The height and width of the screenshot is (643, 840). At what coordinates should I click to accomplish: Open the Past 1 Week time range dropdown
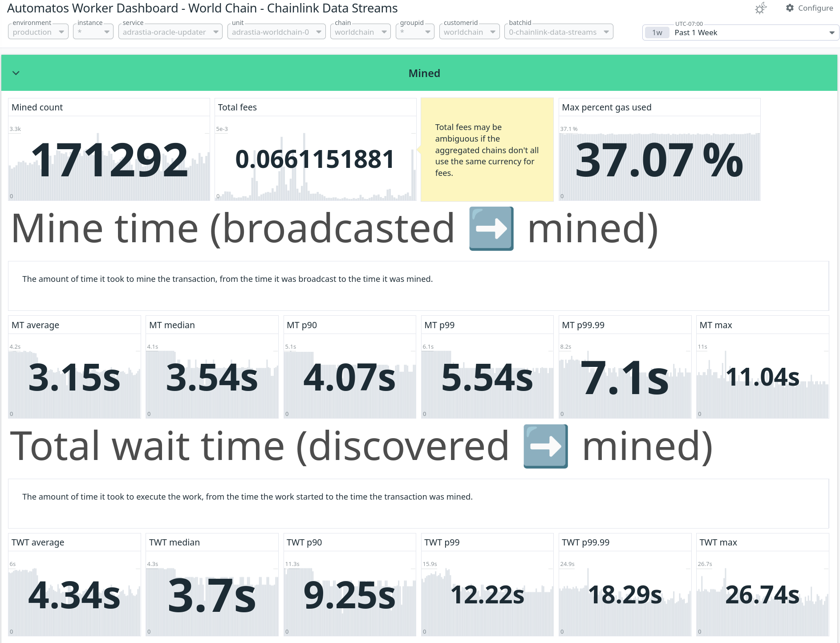click(831, 32)
